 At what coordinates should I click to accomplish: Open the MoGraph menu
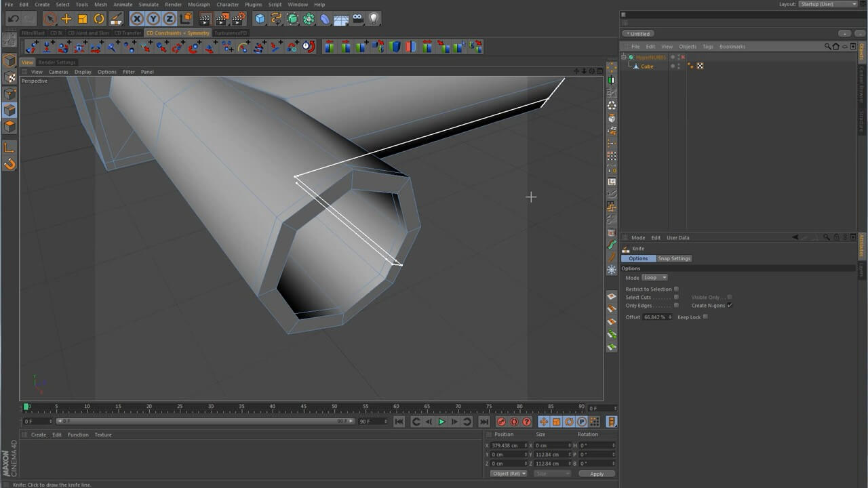pyautogui.click(x=199, y=5)
